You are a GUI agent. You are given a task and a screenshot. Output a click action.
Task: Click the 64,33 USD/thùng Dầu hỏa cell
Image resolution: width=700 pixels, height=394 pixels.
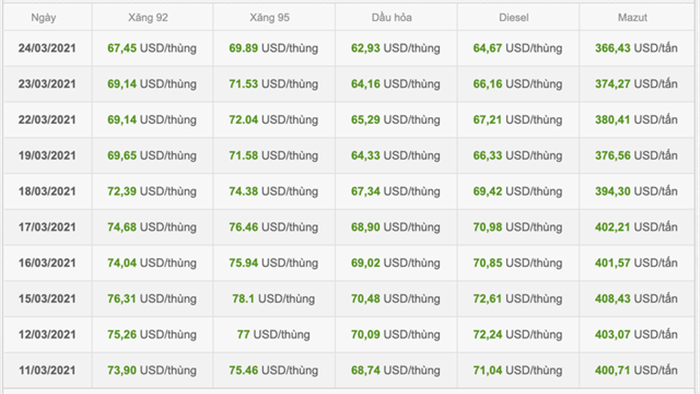[x=396, y=155]
